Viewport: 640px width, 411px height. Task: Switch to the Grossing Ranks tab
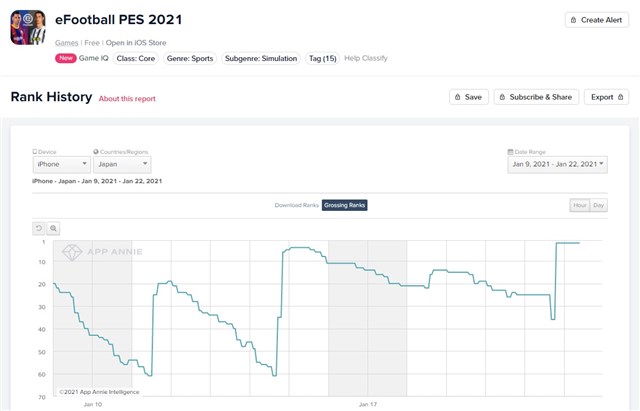coord(344,205)
